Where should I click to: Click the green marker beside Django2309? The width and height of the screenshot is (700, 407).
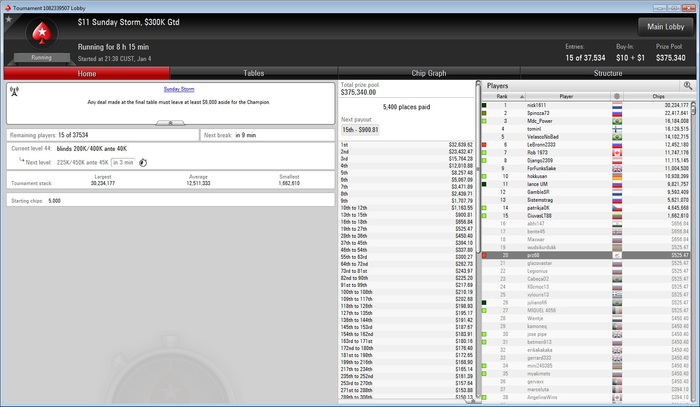pos(484,161)
